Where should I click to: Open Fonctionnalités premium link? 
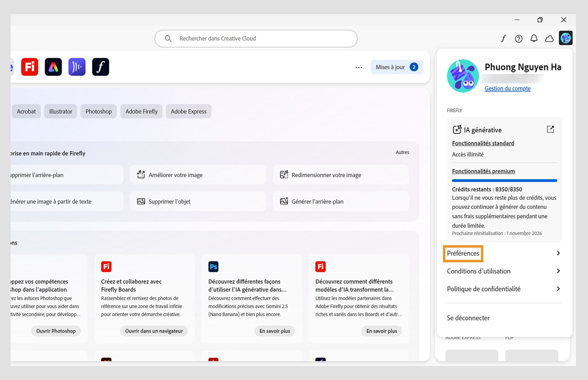click(483, 171)
